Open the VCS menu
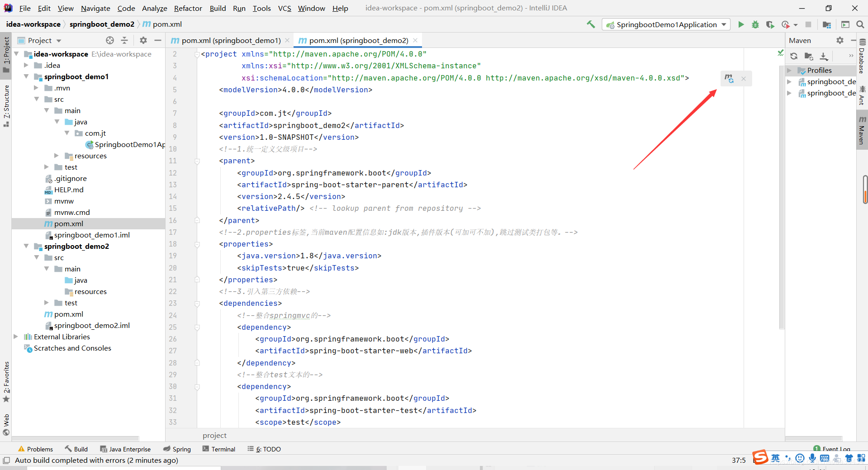 coord(285,8)
